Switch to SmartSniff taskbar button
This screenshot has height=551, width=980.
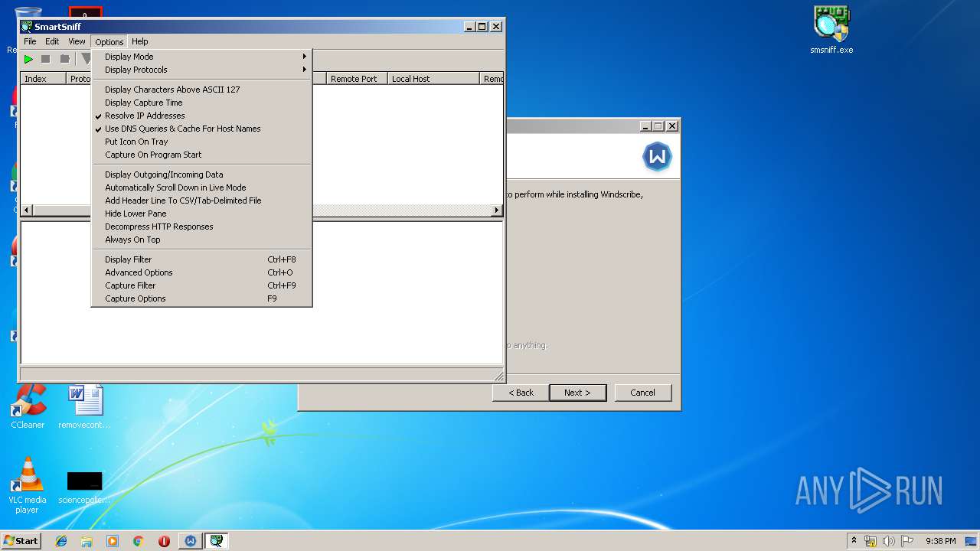click(217, 541)
